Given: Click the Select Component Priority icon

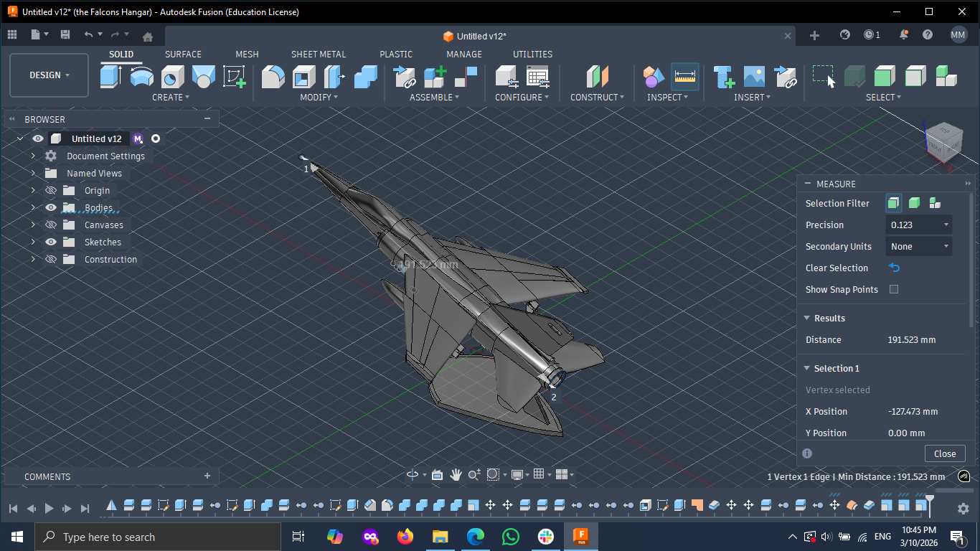Looking at the screenshot, I should 946,76.
